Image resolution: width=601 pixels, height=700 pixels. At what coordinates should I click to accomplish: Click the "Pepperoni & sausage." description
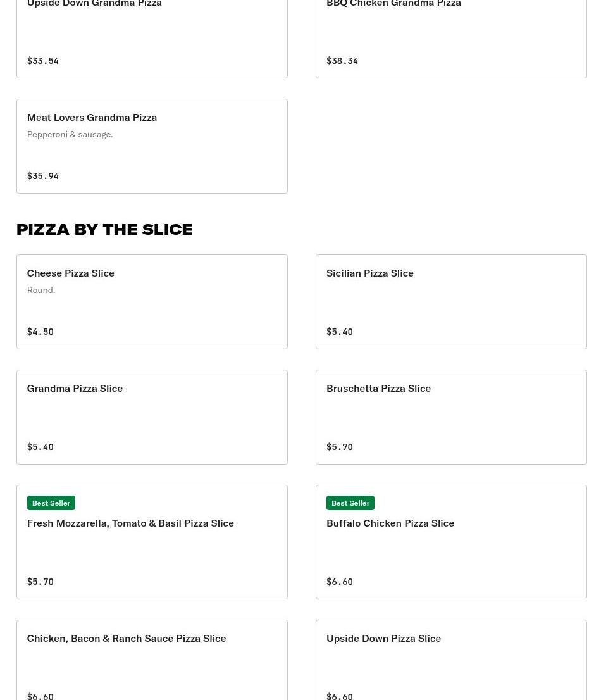pyautogui.click(x=70, y=134)
